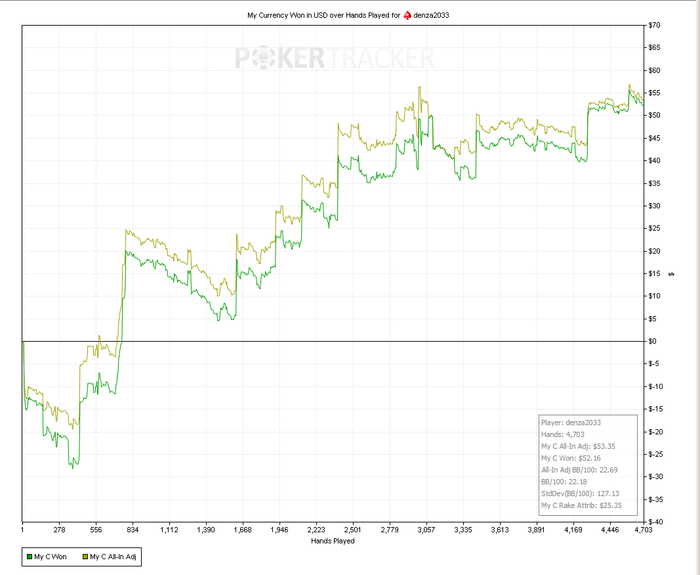Click player name denza2033 in chart title
Image resolution: width=700 pixels, height=575 pixels.
[x=431, y=15]
